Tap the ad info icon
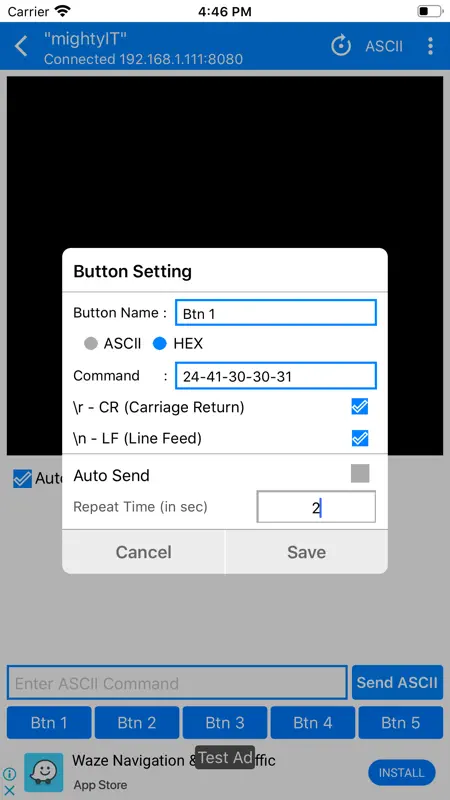 pyautogui.click(x=10, y=774)
